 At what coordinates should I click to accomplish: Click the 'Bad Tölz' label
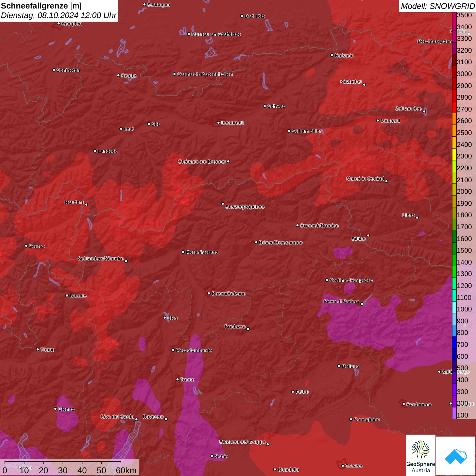(x=255, y=16)
